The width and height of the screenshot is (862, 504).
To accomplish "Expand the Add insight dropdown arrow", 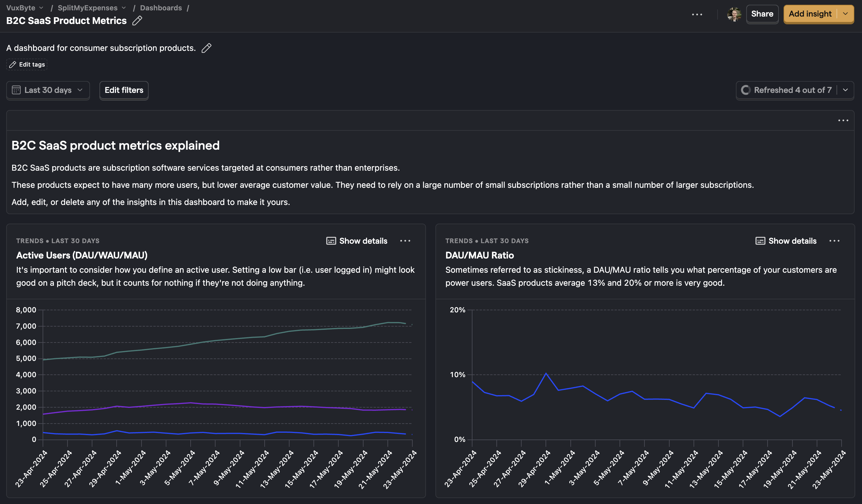I will click(x=845, y=14).
